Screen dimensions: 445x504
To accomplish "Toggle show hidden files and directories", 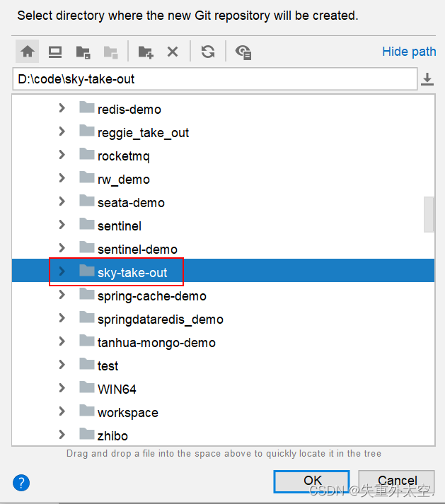I will click(243, 52).
